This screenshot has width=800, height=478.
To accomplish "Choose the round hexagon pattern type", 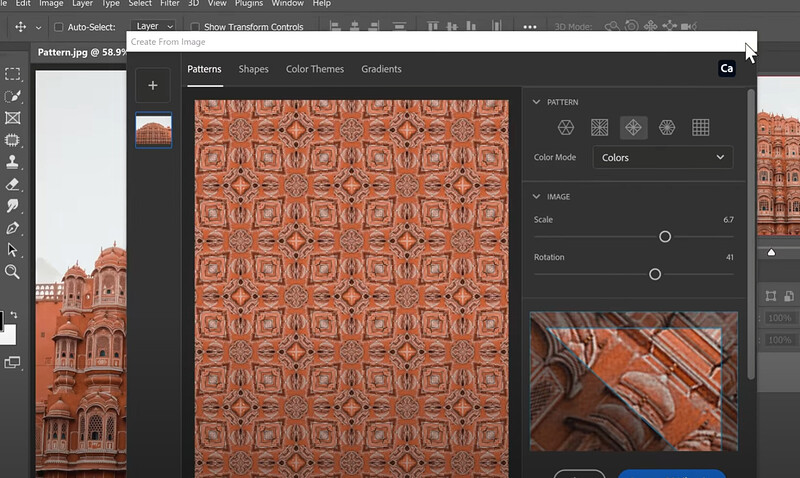I will (667, 127).
